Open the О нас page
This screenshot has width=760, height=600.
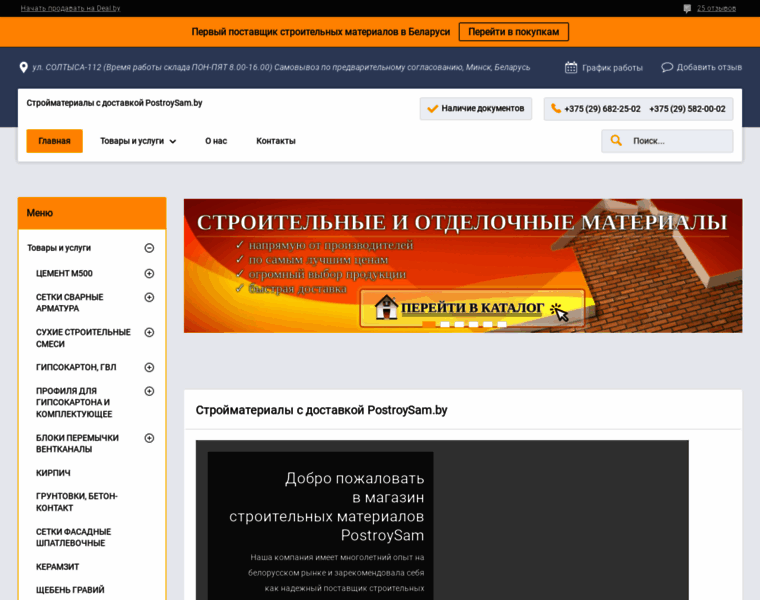216,141
